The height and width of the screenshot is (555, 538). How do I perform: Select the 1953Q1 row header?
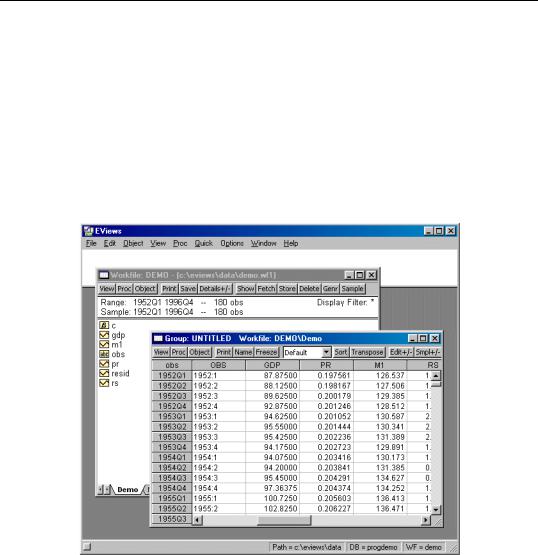[x=172, y=417]
